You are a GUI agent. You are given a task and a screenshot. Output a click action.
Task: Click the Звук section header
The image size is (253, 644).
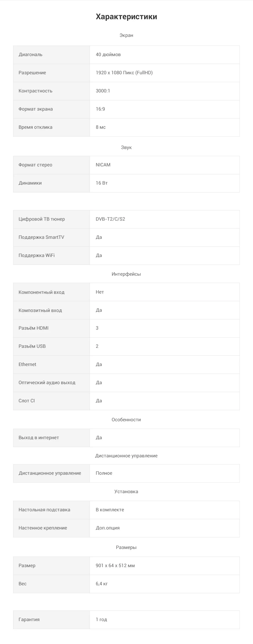coord(126,147)
